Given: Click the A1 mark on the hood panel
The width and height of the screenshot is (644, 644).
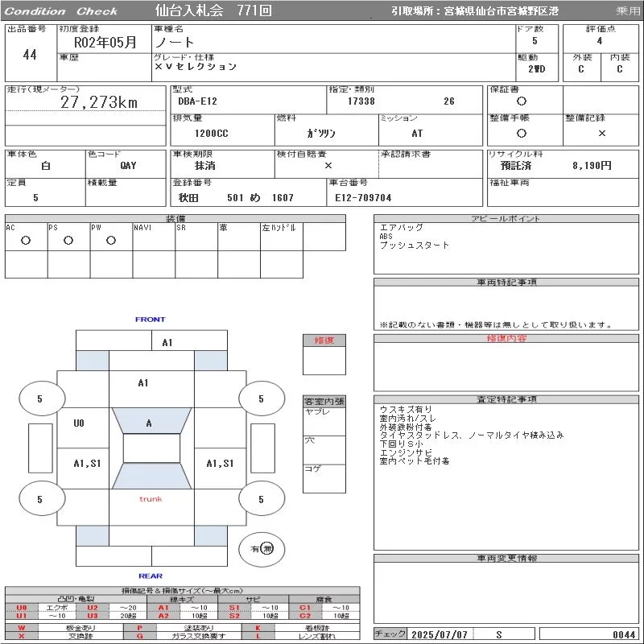Looking at the screenshot, I should coord(143,383).
